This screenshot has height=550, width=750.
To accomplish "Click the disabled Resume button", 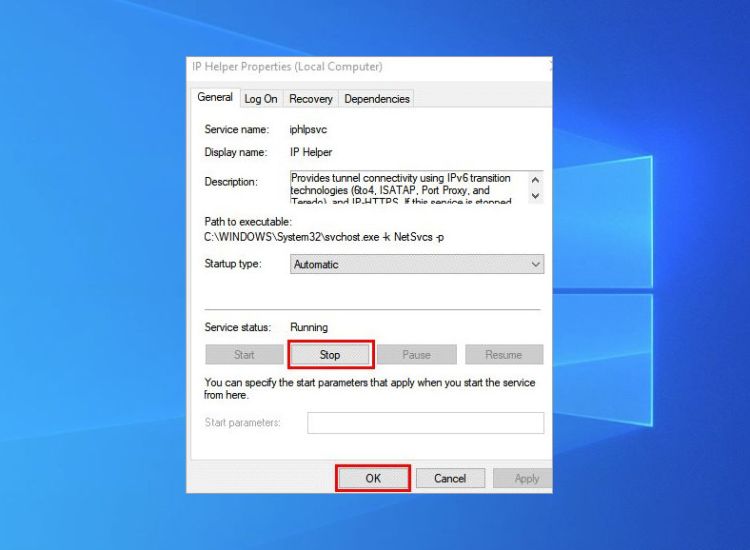I will (503, 355).
